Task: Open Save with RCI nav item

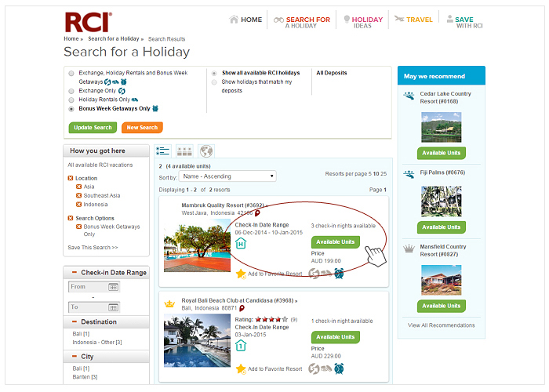Action: coord(464,22)
